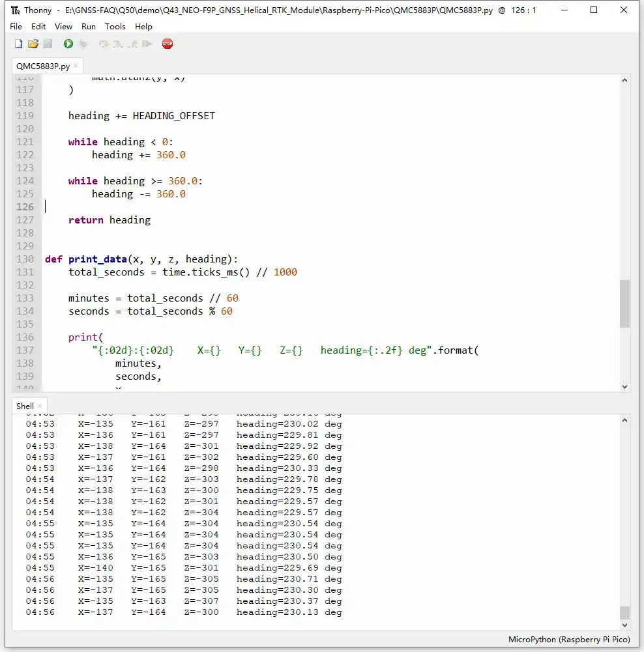This screenshot has width=644, height=652.
Task: Click line number 130 in the gutter
Action: pos(25,259)
